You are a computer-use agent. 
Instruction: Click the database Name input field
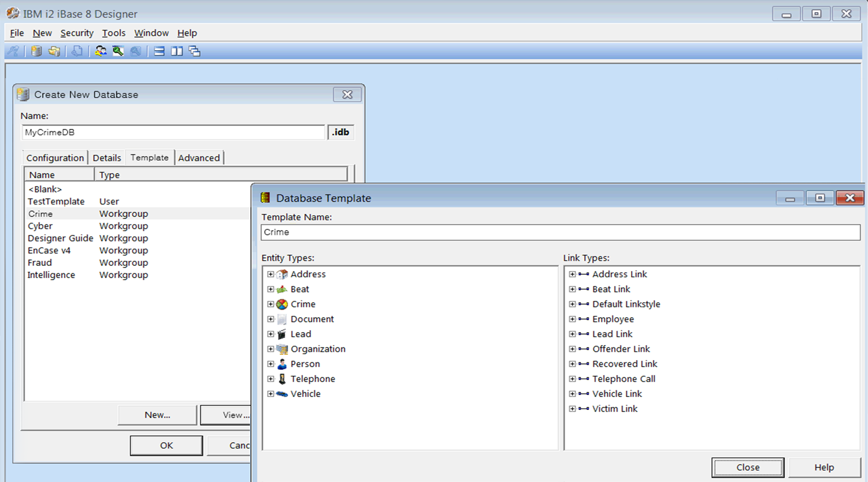173,132
